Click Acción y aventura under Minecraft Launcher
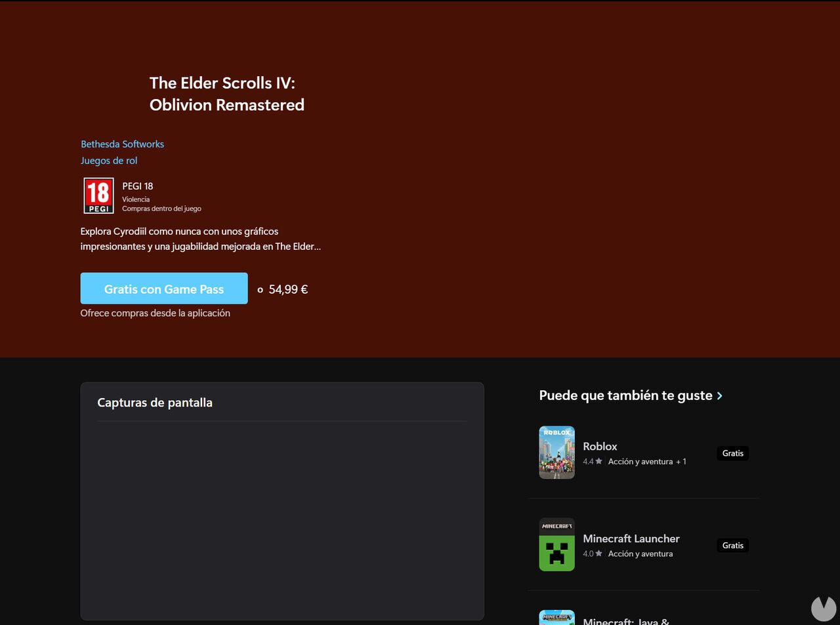The width and height of the screenshot is (840, 625). click(x=640, y=554)
